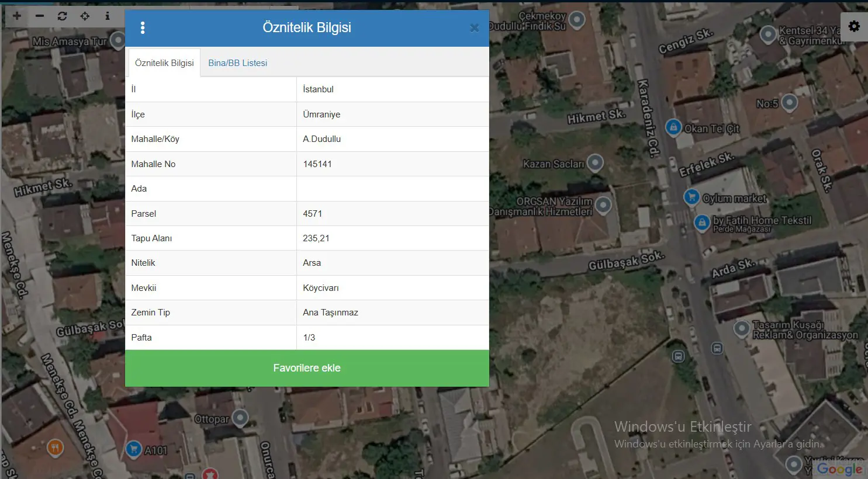Click the refresh map icon
868x479 pixels.
(x=62, y=16)
